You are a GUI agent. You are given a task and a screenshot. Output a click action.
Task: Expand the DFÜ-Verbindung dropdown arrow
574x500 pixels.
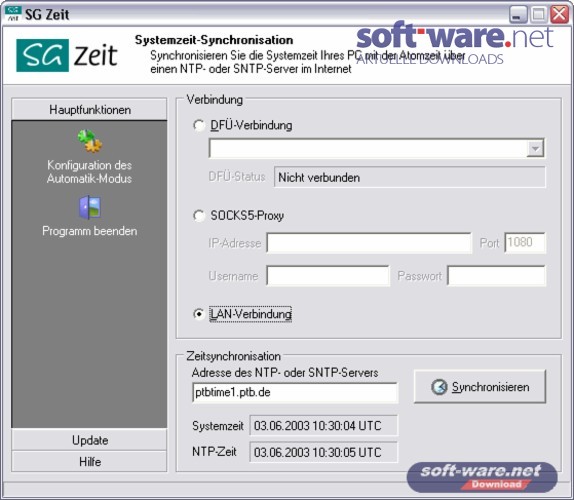pyautogui.click(x=535, y=149)
